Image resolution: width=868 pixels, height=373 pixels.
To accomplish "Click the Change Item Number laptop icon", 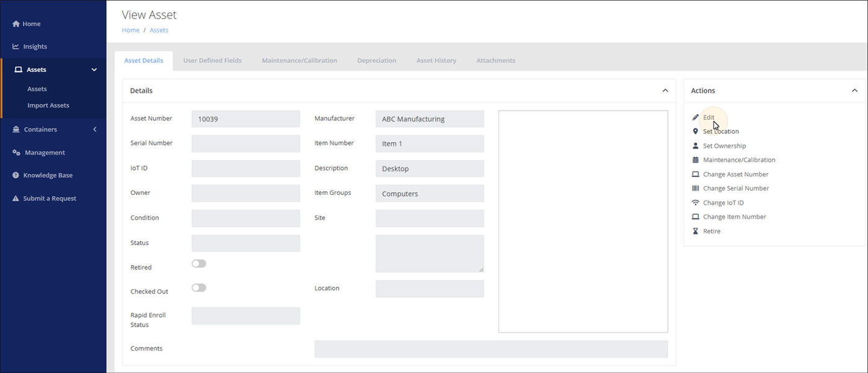I will click(696, 217).
